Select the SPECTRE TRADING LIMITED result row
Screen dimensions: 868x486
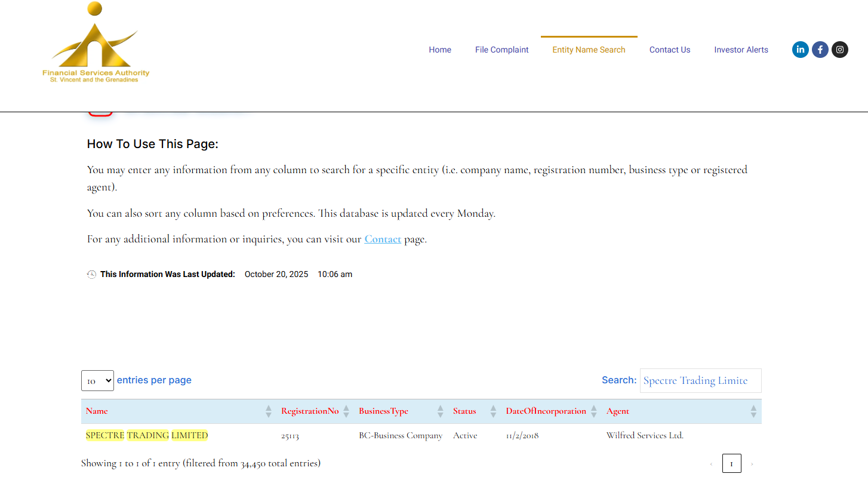(x=147, y=435)
